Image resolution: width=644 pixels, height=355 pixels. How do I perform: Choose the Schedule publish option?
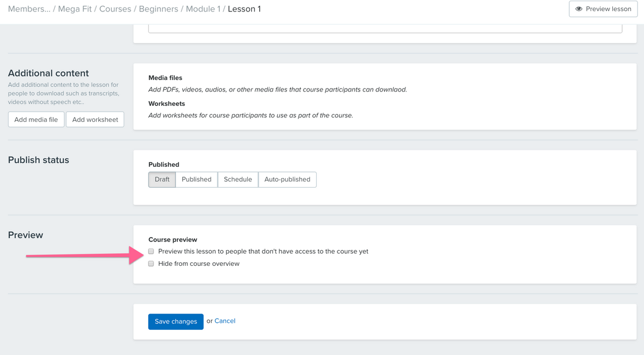click(x=238, y=180)
